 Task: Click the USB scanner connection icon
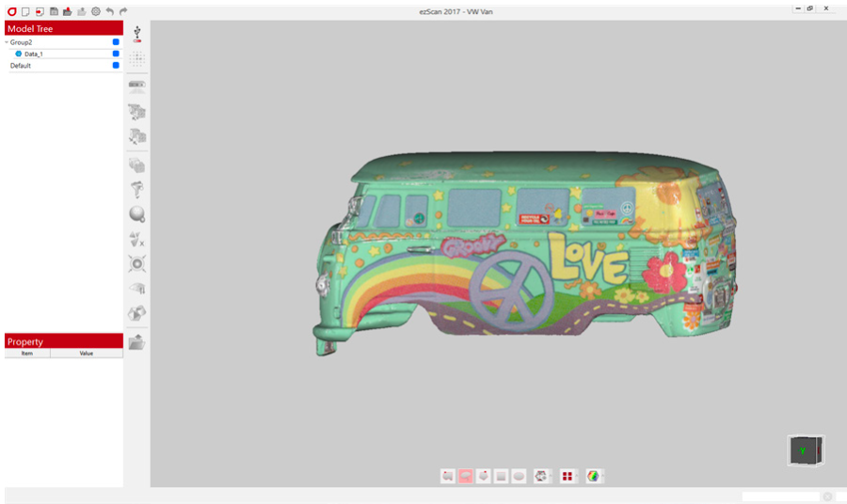click(x=137, y=34)
